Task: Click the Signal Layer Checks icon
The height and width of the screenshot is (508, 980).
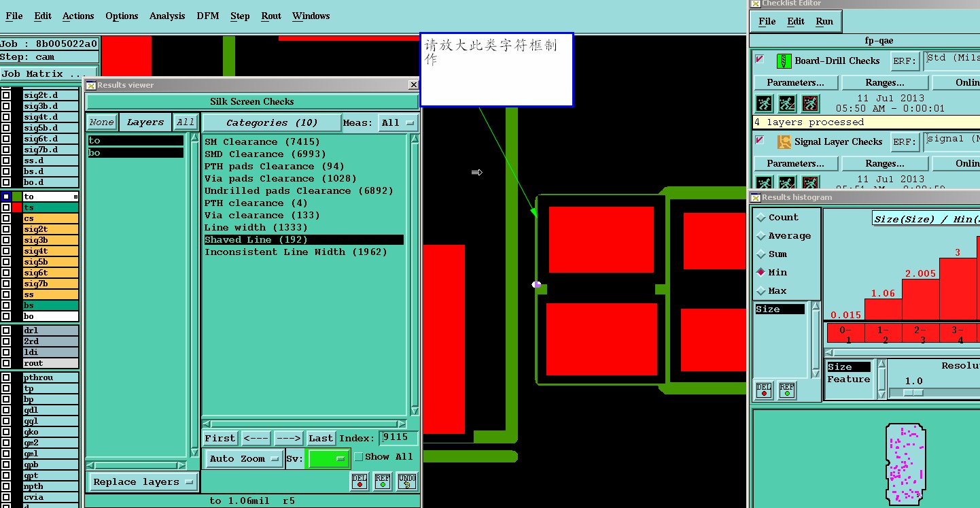Action: pos(784,141)
